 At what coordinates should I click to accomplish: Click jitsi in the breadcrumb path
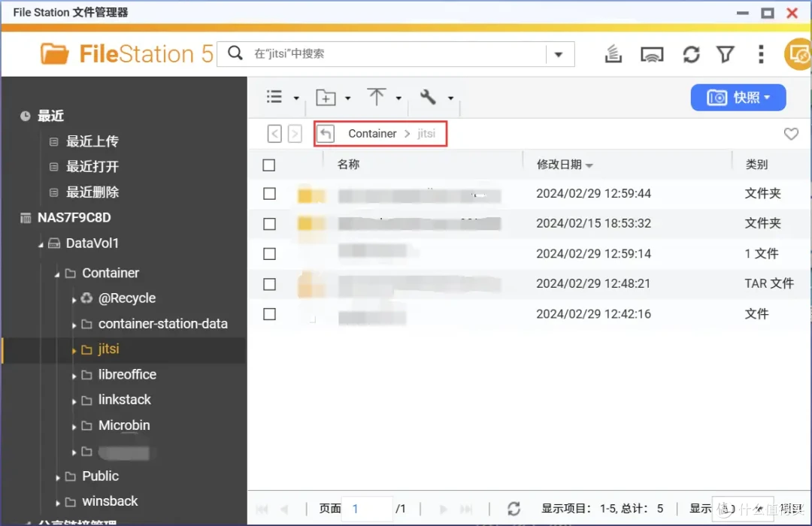click(x=426, y=134)
